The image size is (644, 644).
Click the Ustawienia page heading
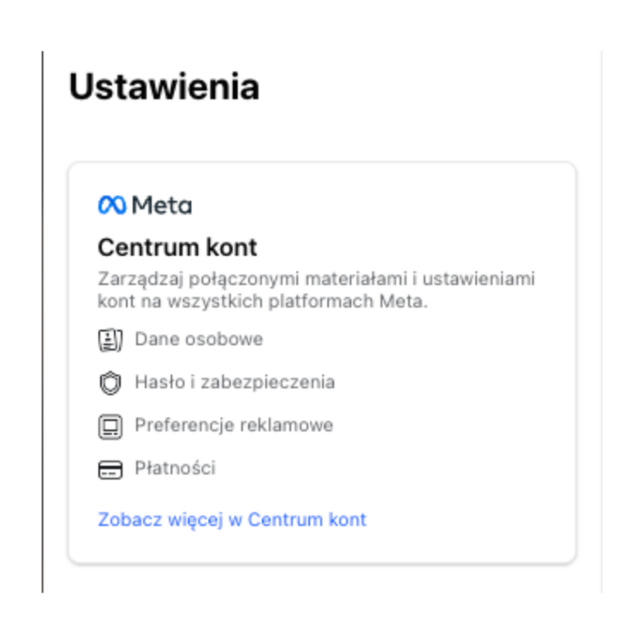pyautogui.click(x=164, y=87)
